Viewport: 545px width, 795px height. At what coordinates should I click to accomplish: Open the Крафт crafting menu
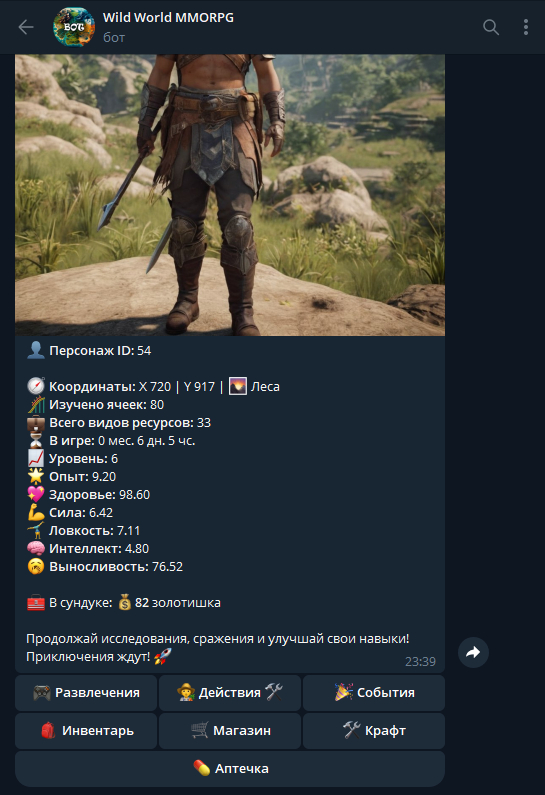coord(374,731)
